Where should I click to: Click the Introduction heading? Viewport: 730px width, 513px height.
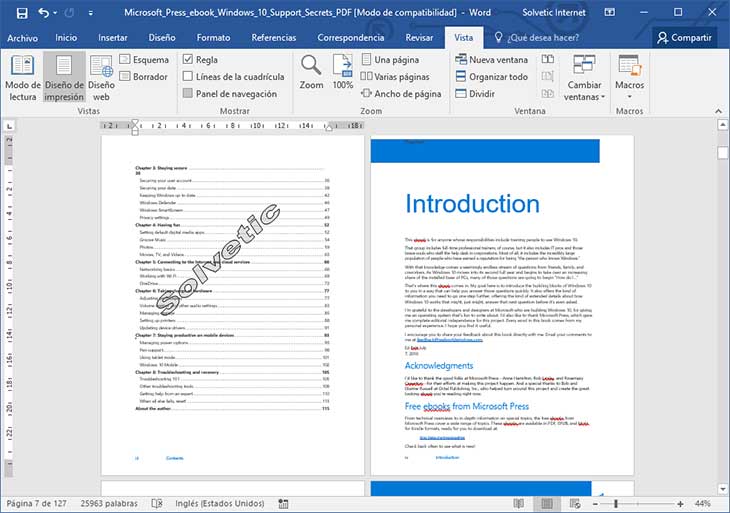point(472,204)
